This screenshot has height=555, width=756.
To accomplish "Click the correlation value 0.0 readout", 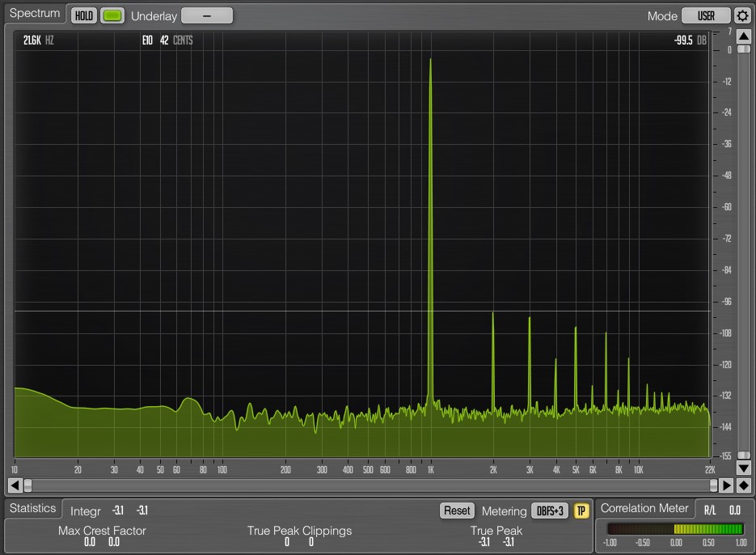I will point(734,511).
